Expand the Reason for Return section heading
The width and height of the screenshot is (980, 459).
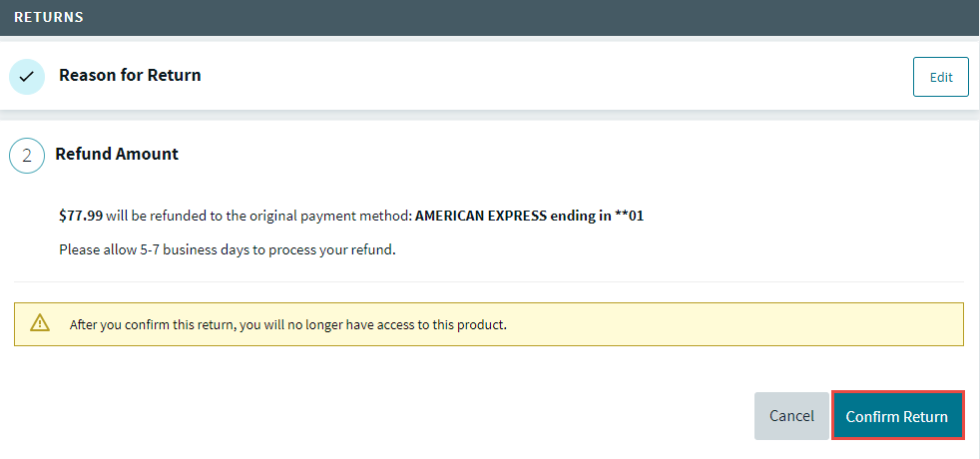coord(130,75)
